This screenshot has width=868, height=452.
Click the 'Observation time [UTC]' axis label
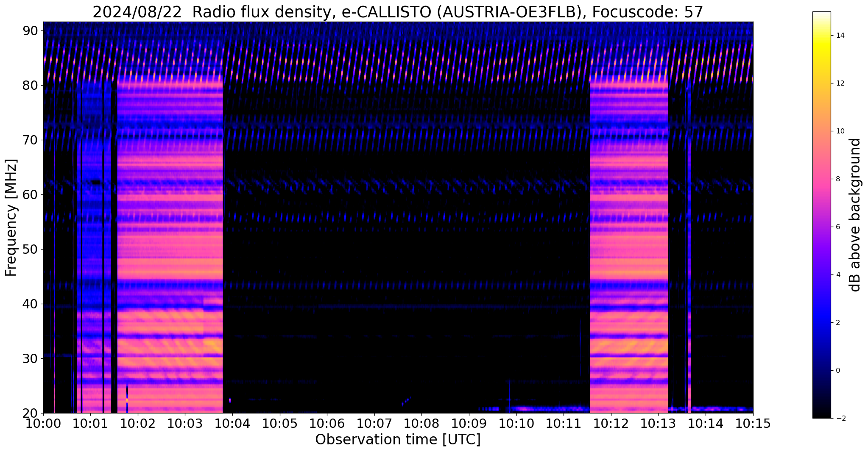398,439
